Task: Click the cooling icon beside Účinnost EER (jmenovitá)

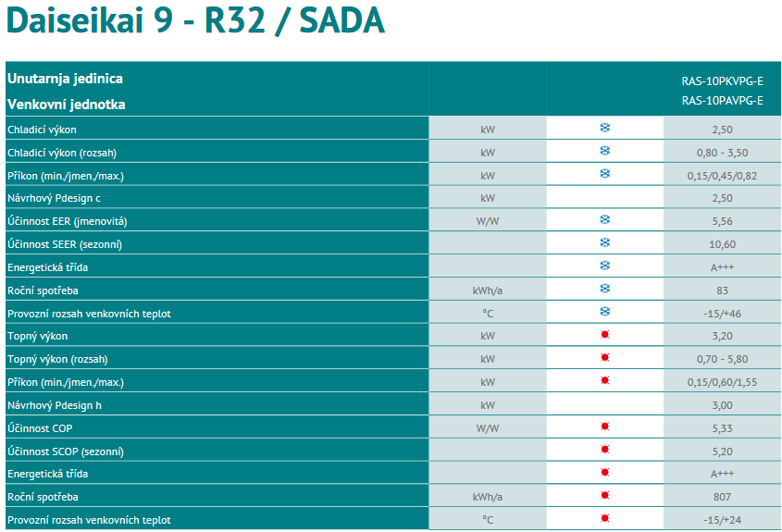Action: click(604, 220)
